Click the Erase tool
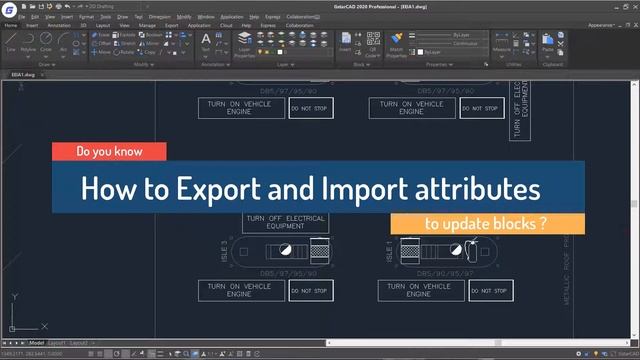The image size is (640, 360). [101, 35]
